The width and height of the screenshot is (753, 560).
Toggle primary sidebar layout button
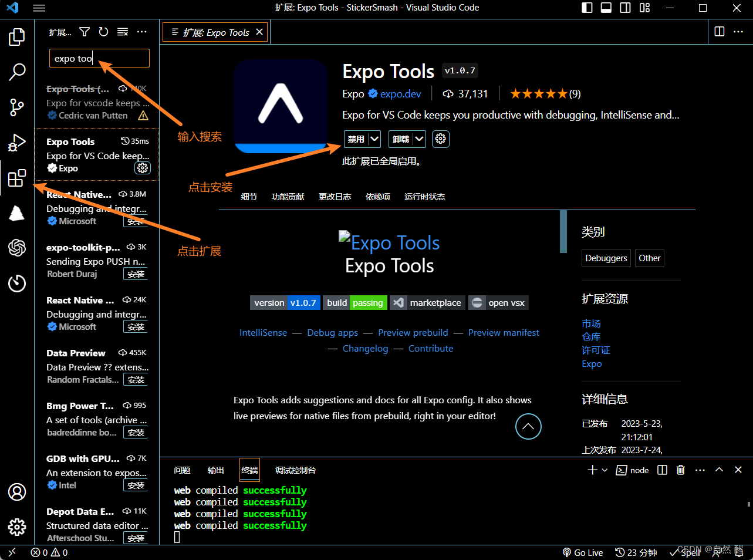pyautogui.click(x=587, y=8)
